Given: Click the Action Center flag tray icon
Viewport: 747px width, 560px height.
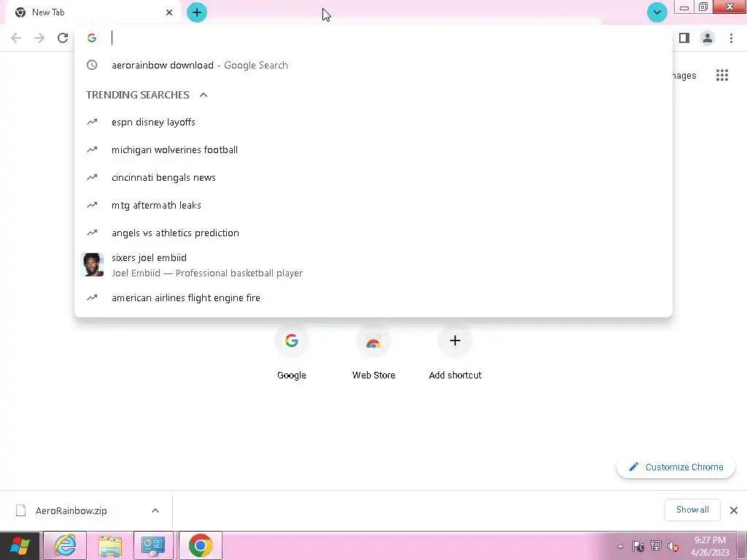Looking at the screenshot, I should coord(638,546).
